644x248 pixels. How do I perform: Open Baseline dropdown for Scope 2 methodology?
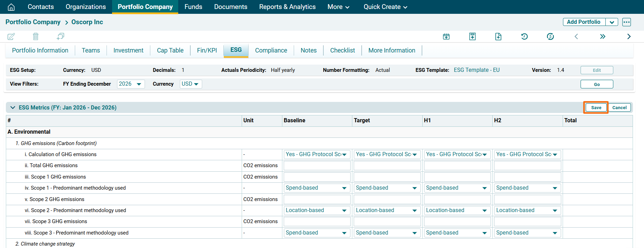pos(316,210)
